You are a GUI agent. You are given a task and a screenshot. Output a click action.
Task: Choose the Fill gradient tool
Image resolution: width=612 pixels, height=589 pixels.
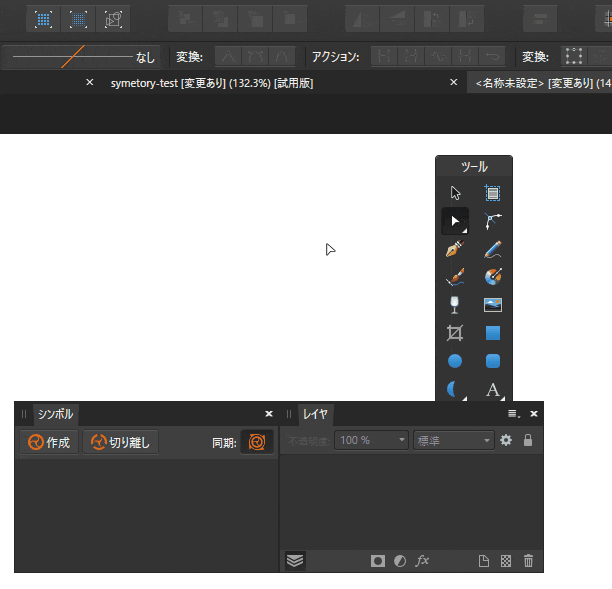[x=493, y=277]
